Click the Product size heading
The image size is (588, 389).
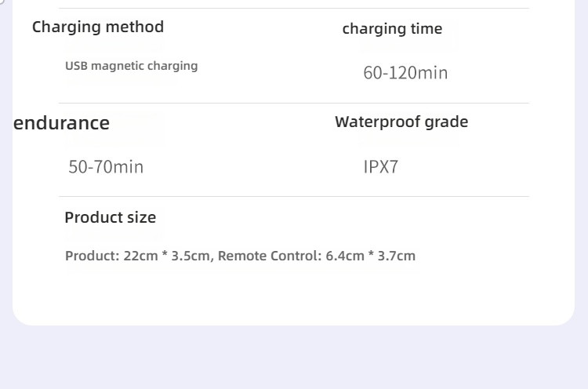click(x=111, y=217)
